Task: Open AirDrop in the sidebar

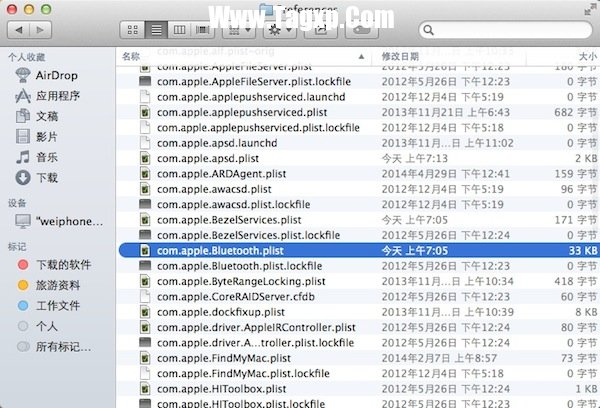Action: (x=57, y=75)
